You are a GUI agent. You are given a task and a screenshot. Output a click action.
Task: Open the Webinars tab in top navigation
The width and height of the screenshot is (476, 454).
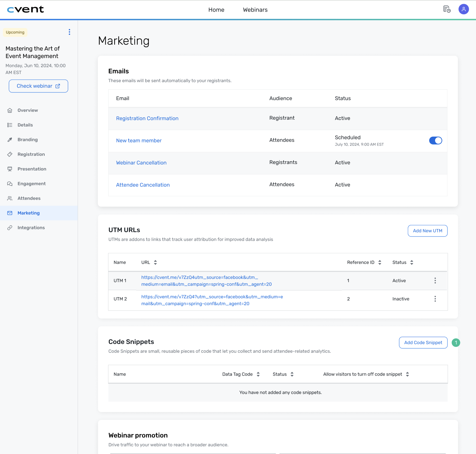pyautogui.click(x=255, y=10)
